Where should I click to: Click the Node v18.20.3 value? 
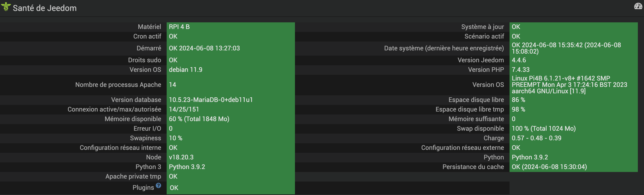(x=181, y=157)
